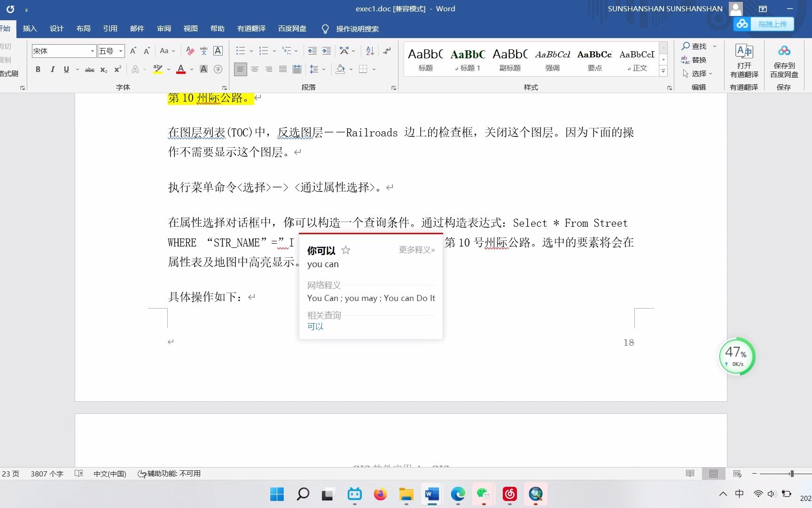The image size is (812, 508).
Task: Open Windows Start menu
Action: 277,494
